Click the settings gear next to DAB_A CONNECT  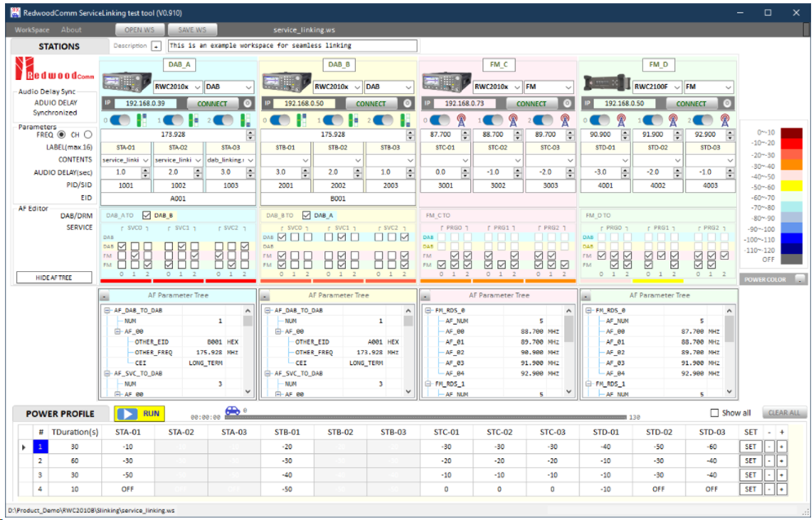coord(247,104)
